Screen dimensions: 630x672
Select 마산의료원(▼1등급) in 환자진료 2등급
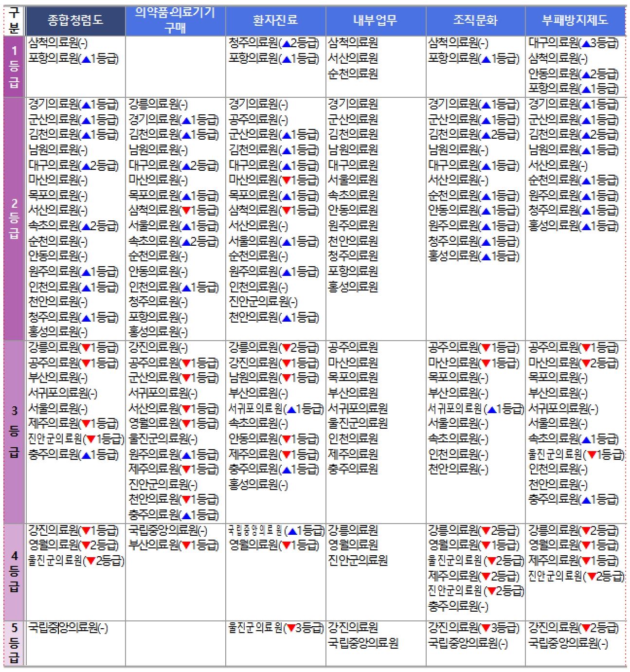[274, 180]
